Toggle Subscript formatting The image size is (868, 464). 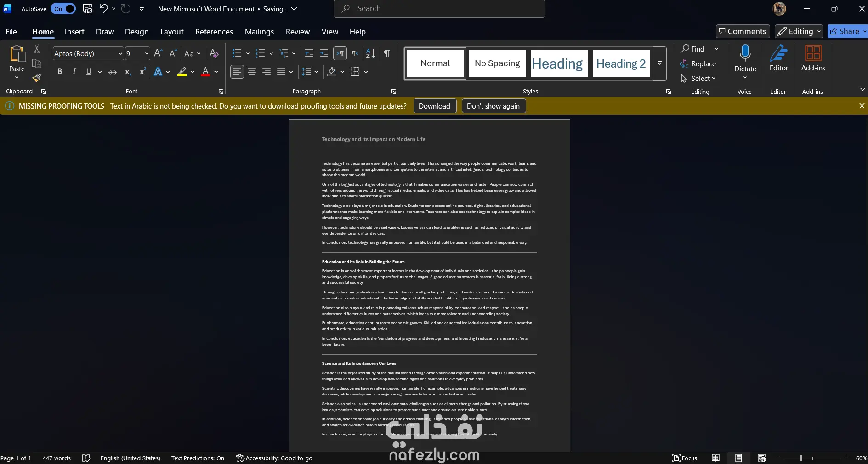(128, 72)
